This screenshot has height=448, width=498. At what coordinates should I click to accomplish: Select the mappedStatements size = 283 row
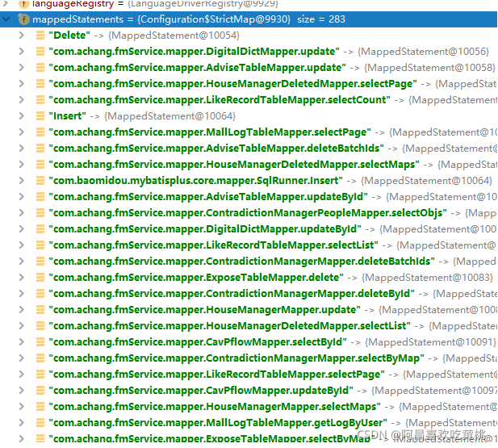click(x=249, y=19)
